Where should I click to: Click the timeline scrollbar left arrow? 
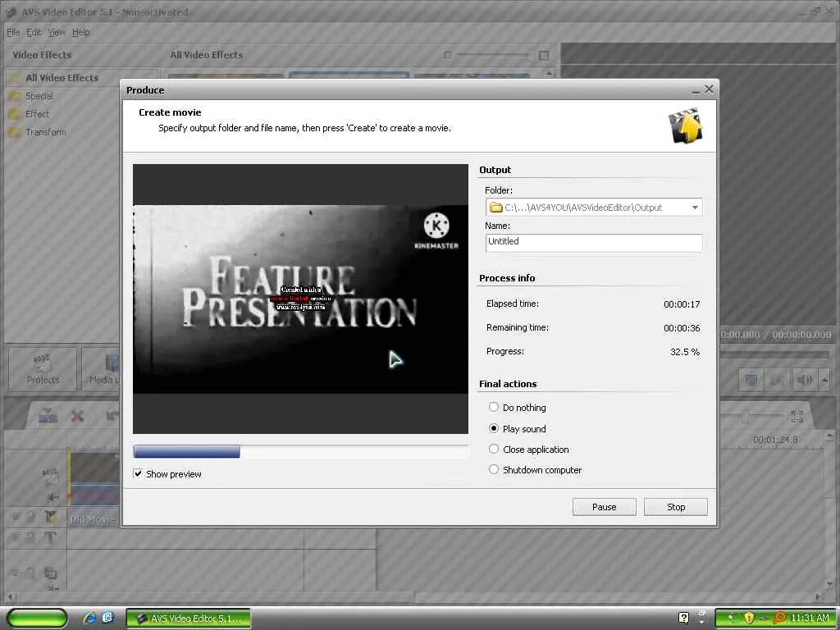[9, 596]
